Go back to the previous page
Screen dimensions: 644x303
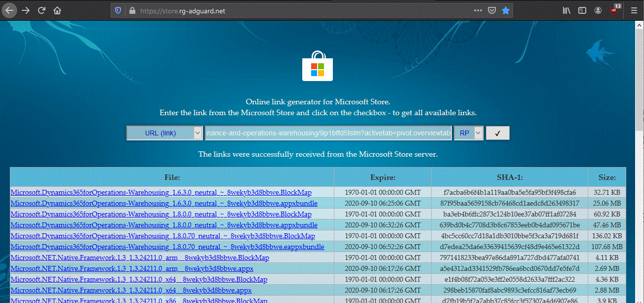point(10,10)
